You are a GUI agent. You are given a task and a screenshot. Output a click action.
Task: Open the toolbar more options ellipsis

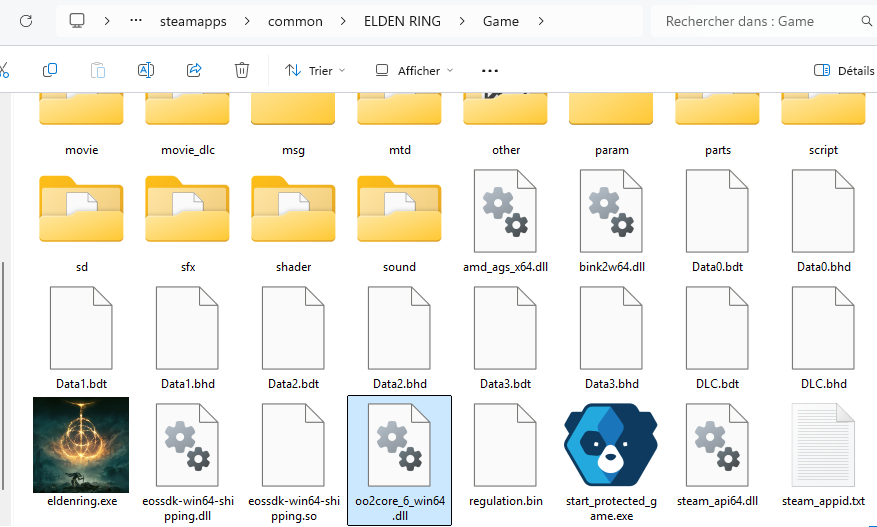[489, 70]
